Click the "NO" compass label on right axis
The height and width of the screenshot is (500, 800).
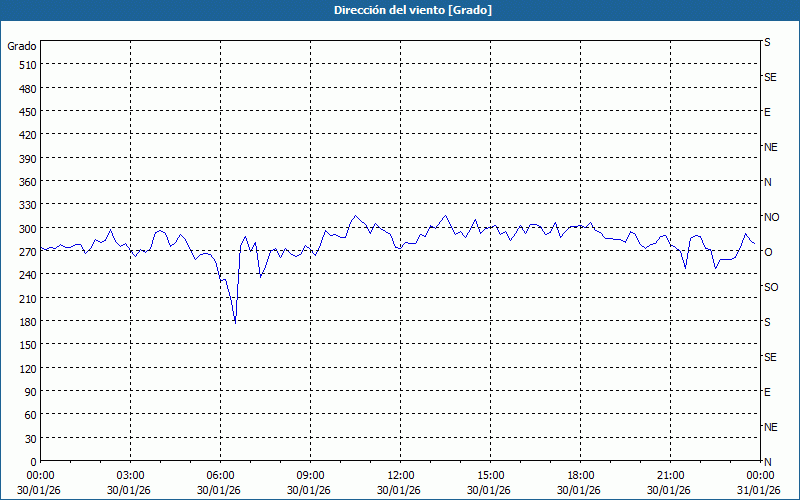pos(771,217)
